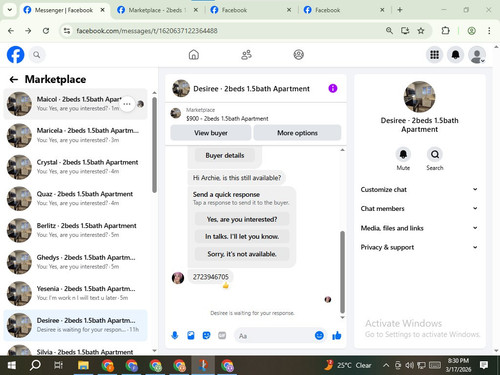This screenshot has width=500, height=375.
Task: Open File Explorer from the taskbar
Action: tap(83, 365)
